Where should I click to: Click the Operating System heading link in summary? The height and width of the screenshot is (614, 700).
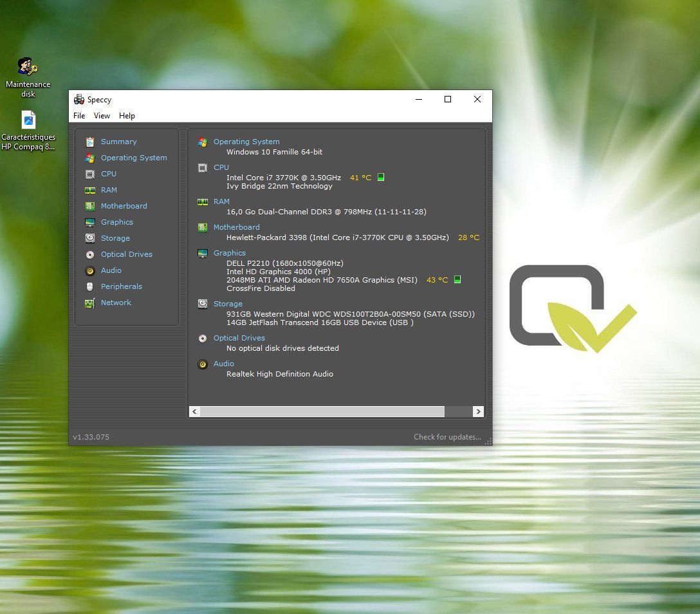(x=246, y=142)
